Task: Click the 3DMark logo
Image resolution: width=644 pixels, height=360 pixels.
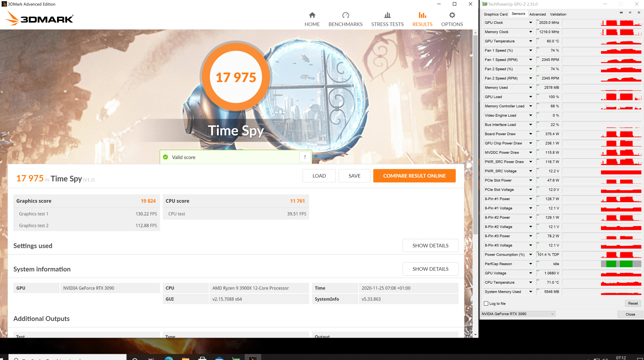Action: [x=40, y=19]
